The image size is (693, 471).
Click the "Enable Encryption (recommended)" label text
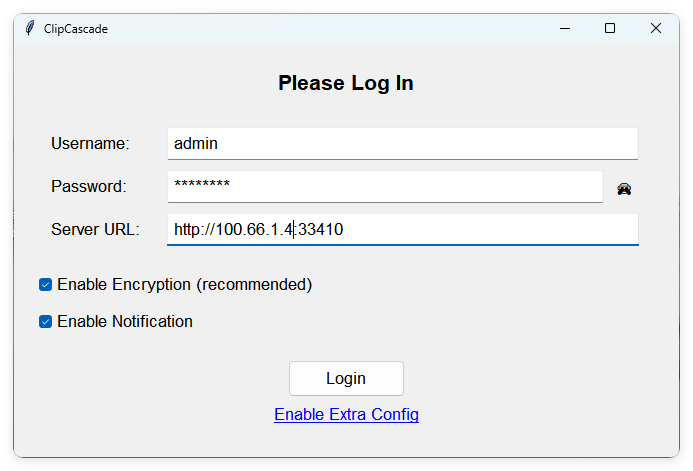[185, 285]
